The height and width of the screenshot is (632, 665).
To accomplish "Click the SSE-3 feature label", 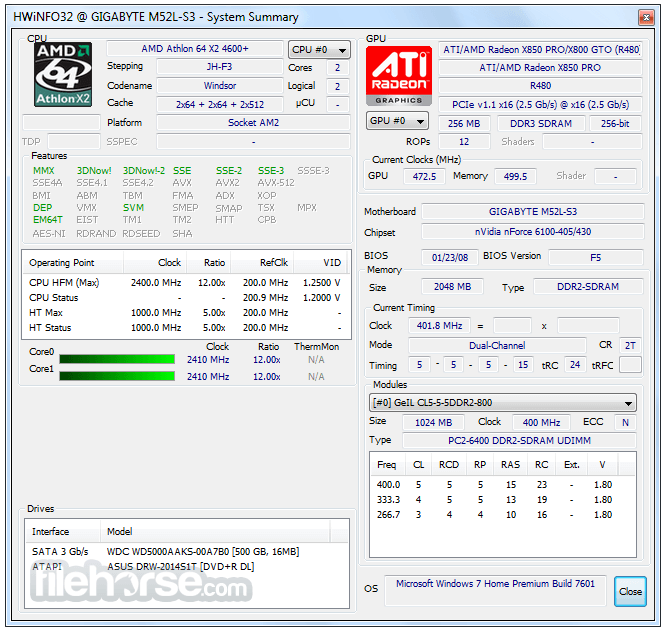I will (x=271, y=171).
